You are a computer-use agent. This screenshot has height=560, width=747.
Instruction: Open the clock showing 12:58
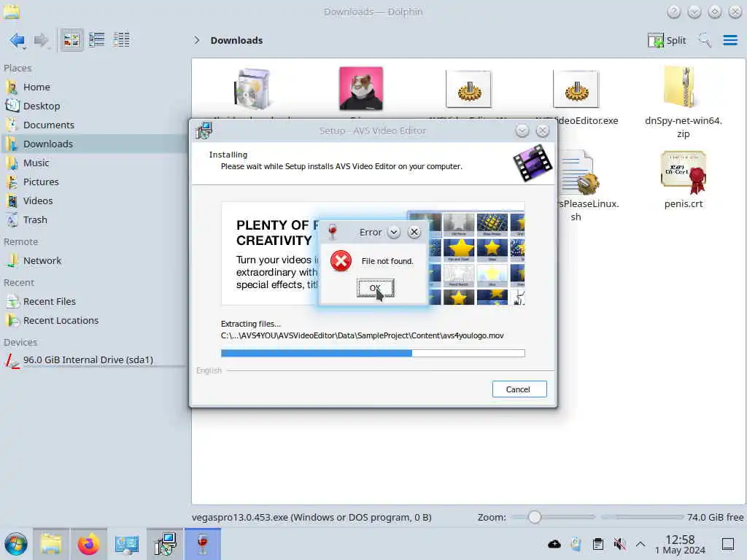pyautogui.click(x=680, y=544)
